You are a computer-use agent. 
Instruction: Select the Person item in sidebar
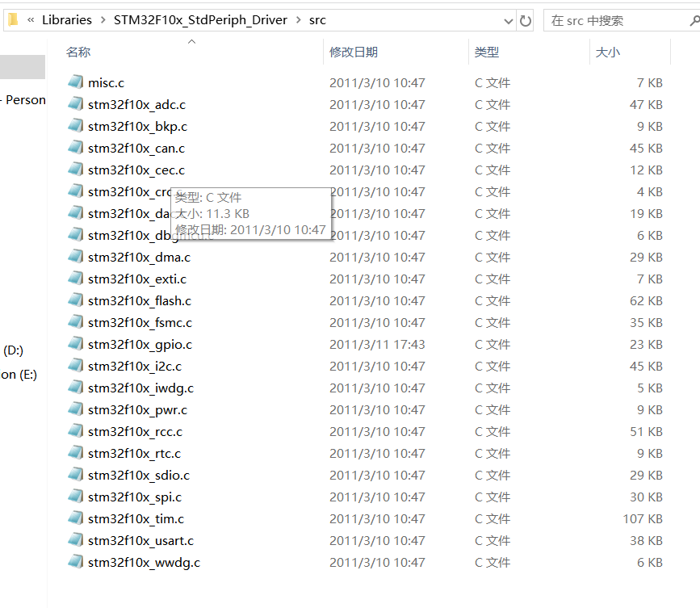23,100
